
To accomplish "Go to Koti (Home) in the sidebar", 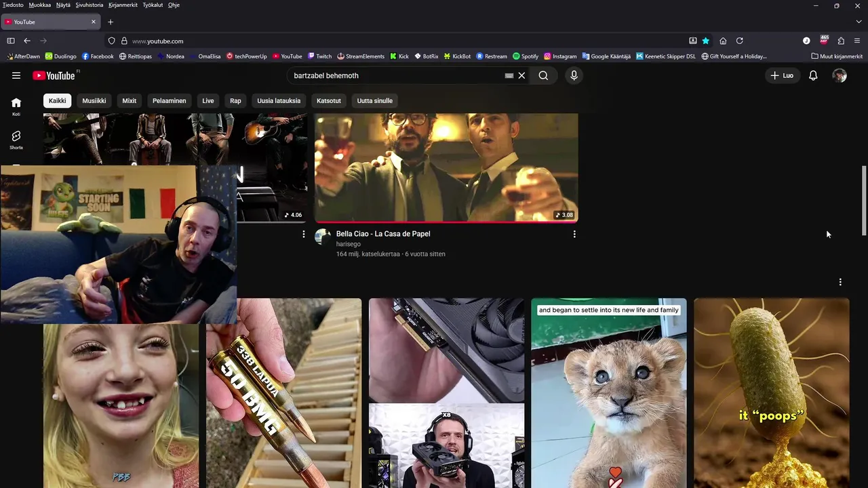I will coord(16,106).
